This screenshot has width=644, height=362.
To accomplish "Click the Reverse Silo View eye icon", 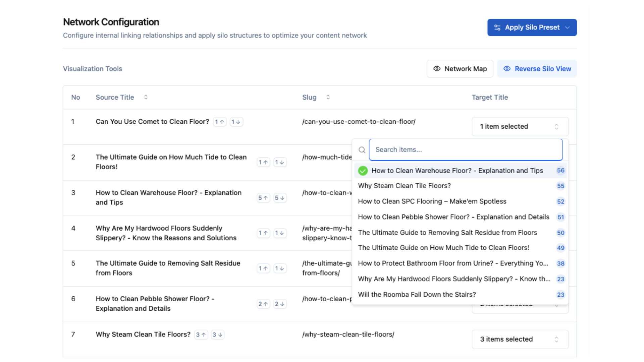I will [507, 69].
